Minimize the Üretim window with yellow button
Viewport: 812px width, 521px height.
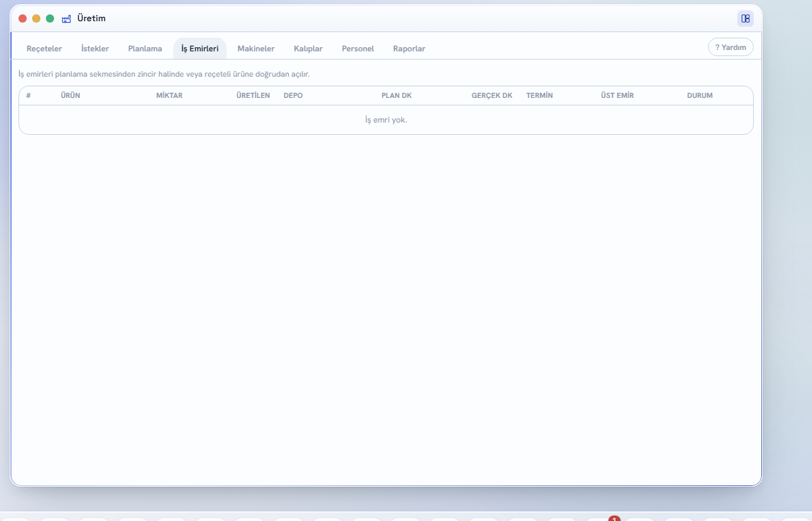[x=36, y=18]
